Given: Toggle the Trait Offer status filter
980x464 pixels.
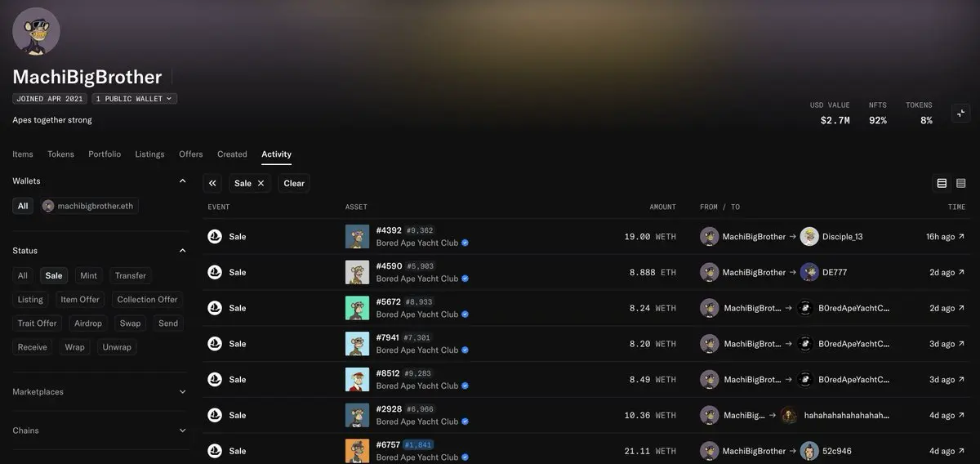Looking at the screenshot, I should (x=38, y=323).
